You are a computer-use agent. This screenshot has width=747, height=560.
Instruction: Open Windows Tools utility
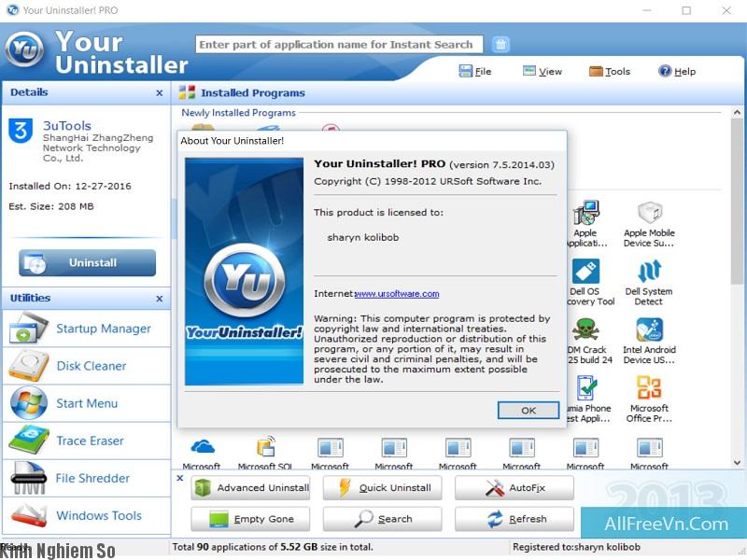point(87,515)
